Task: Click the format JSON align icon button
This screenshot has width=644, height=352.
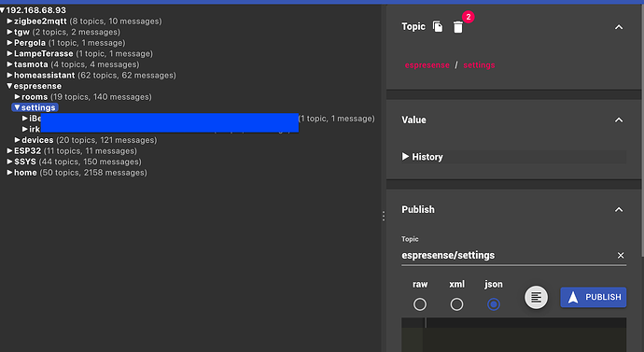Action: pyautogui.click(x=536, y=297)
